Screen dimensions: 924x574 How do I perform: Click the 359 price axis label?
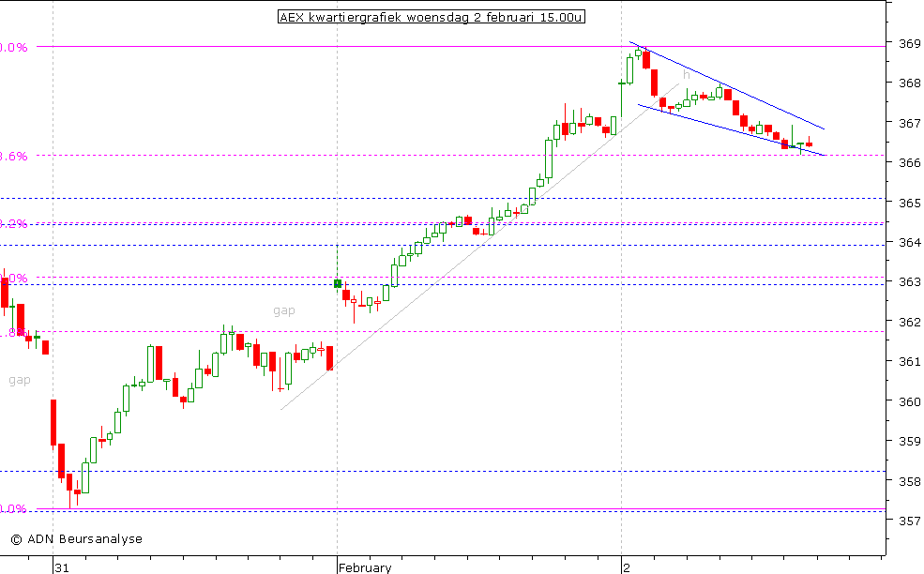pos(910,441)
